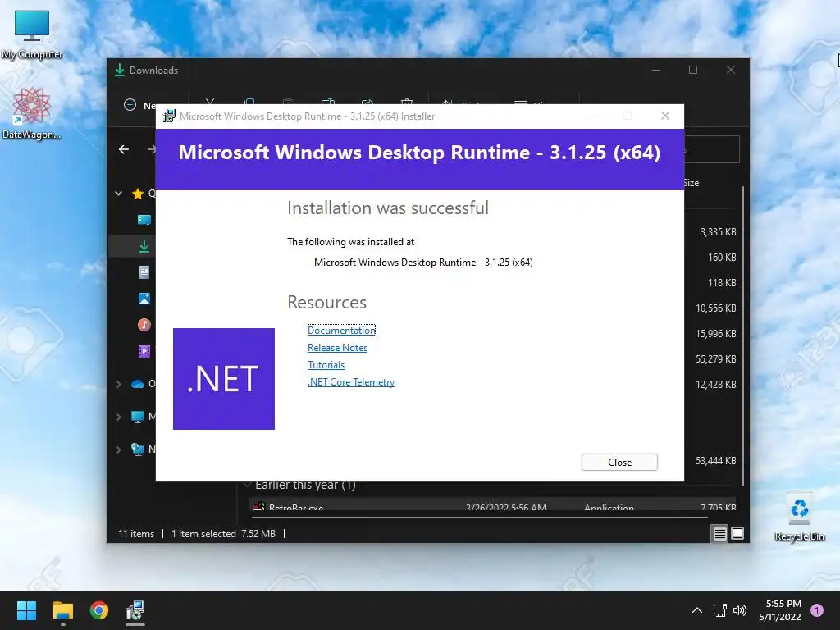Select the installer icon on the taskbar

click(135, 610)
